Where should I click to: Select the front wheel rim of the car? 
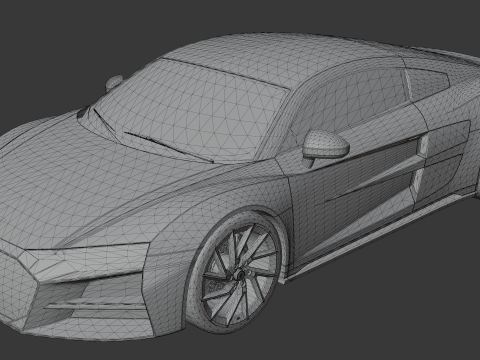tap(239, 275)
